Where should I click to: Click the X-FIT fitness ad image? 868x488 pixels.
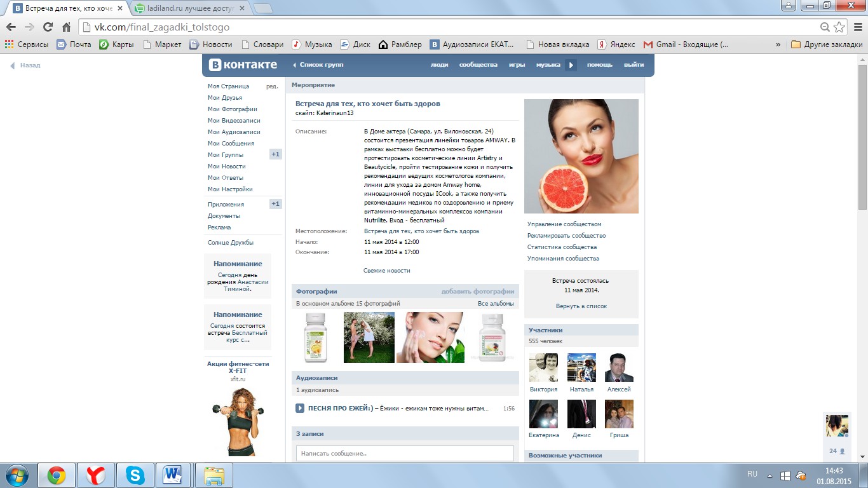click(x=237, y=421)
